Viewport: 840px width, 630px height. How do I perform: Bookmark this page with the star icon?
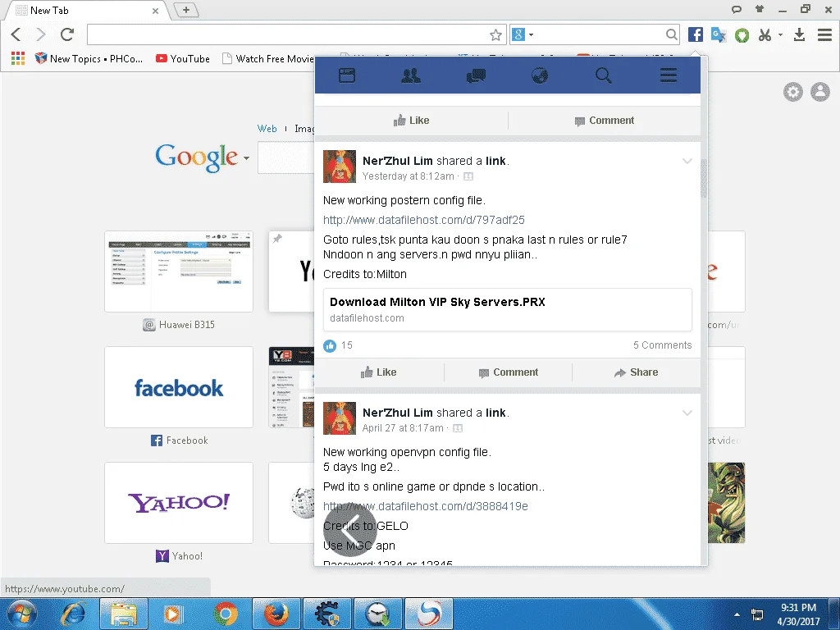click(495, 35)
